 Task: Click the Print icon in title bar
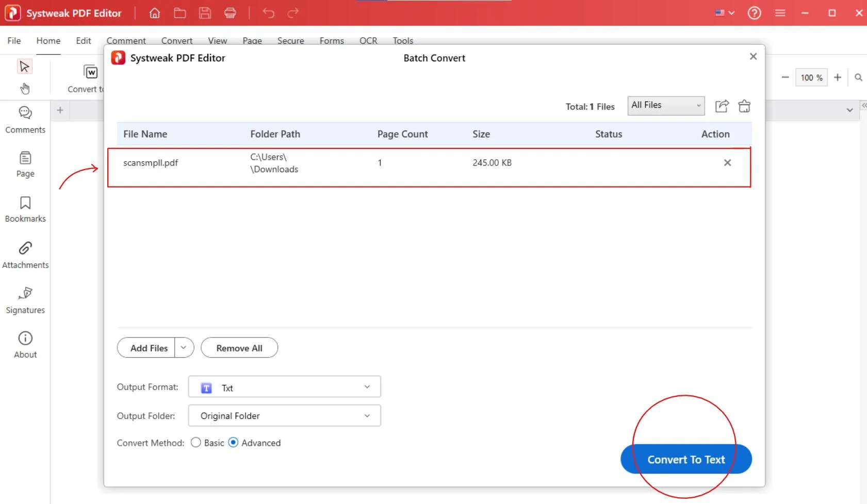click(230, 13)
